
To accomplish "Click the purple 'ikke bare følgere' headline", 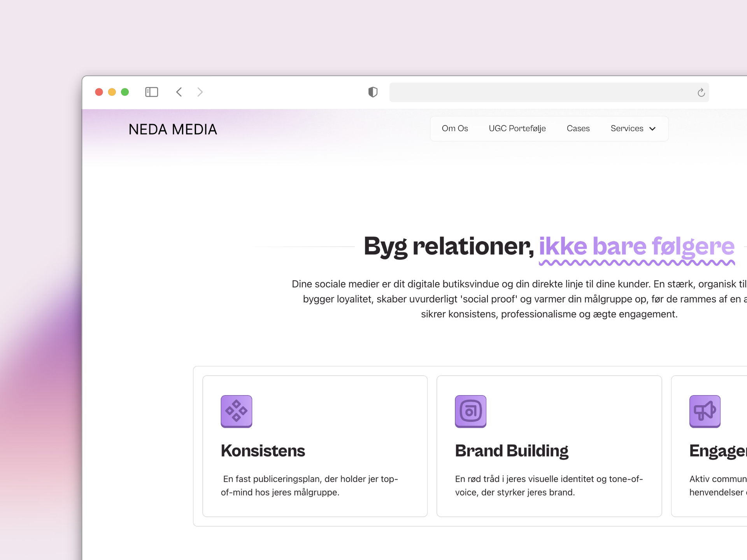I will 637,246.
